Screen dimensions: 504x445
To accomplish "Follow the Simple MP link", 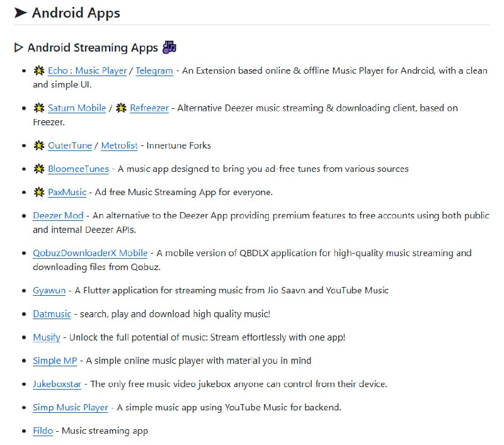I will coord(55,361).
